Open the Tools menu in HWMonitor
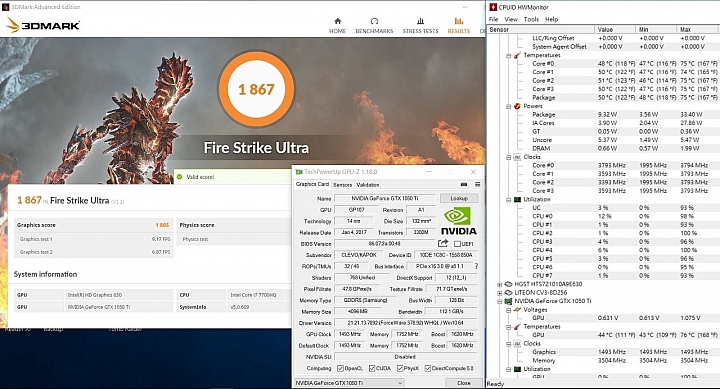 [531, 19]
